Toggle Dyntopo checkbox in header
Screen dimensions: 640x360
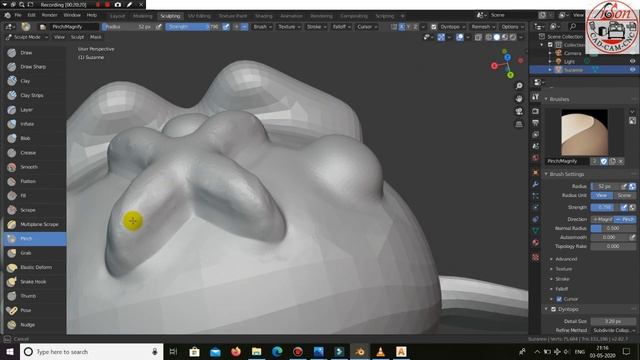coord(434,27)
